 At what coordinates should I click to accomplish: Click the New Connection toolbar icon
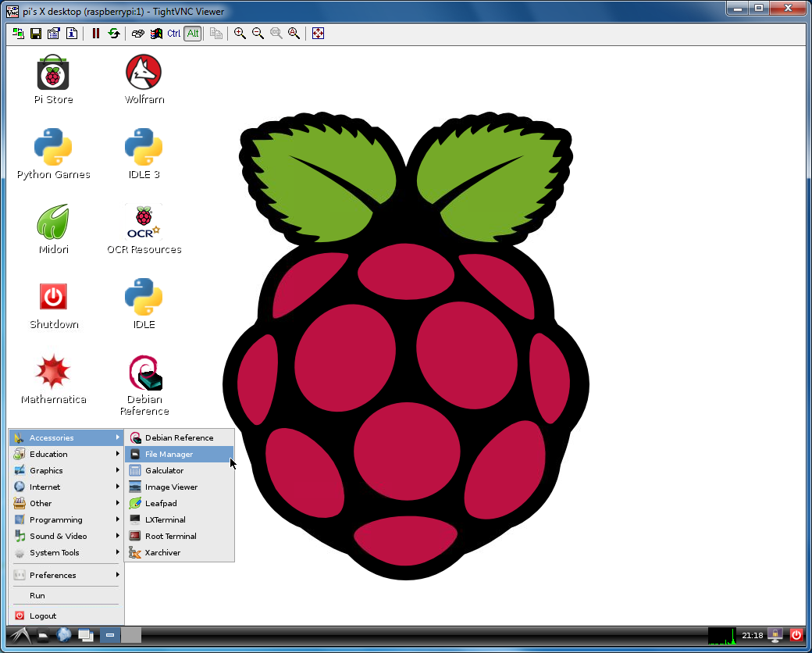click(x=18, y=34)
